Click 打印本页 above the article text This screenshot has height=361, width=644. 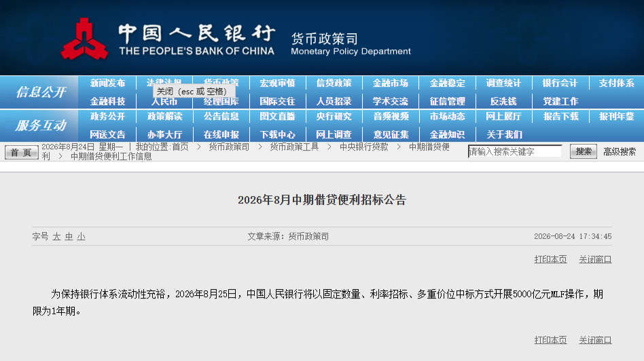(x=550, y=259)
